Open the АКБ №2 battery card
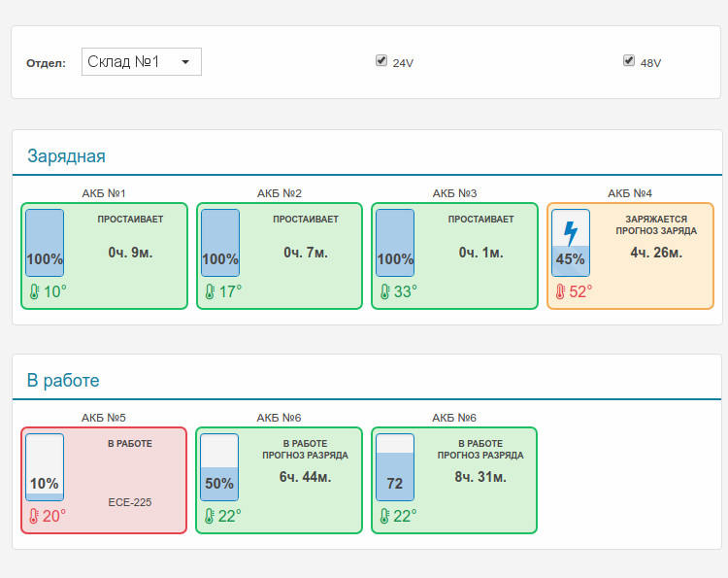This screenshot has height=578, width=728. point(280,255)
